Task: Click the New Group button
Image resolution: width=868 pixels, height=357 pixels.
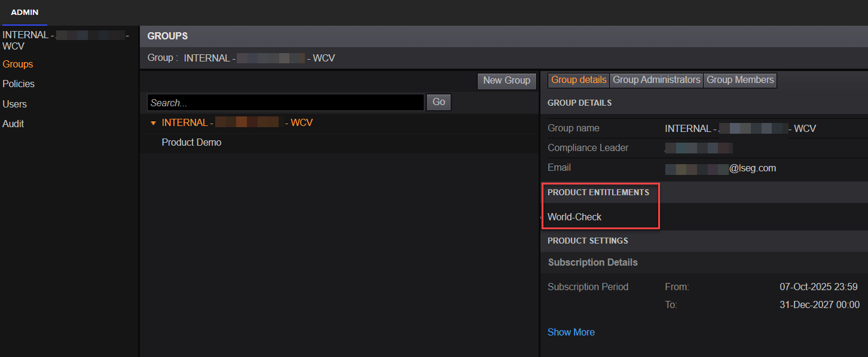Action: coord(506,80)
